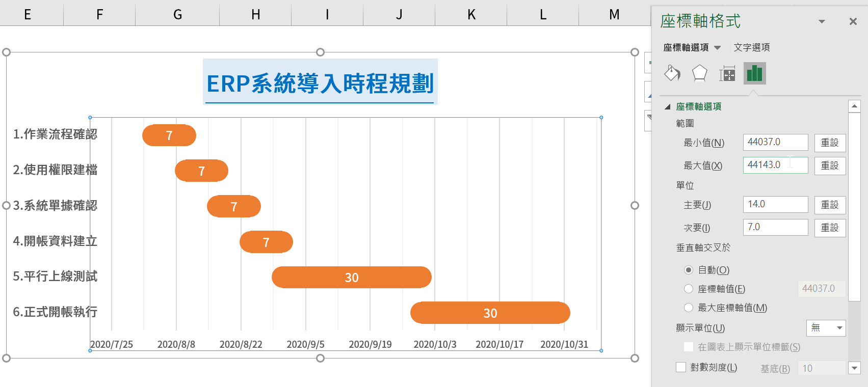The height and width of the screenshot is (387, 868).
Task: Reset the 最小值 value
Action: tap(830, 143)
